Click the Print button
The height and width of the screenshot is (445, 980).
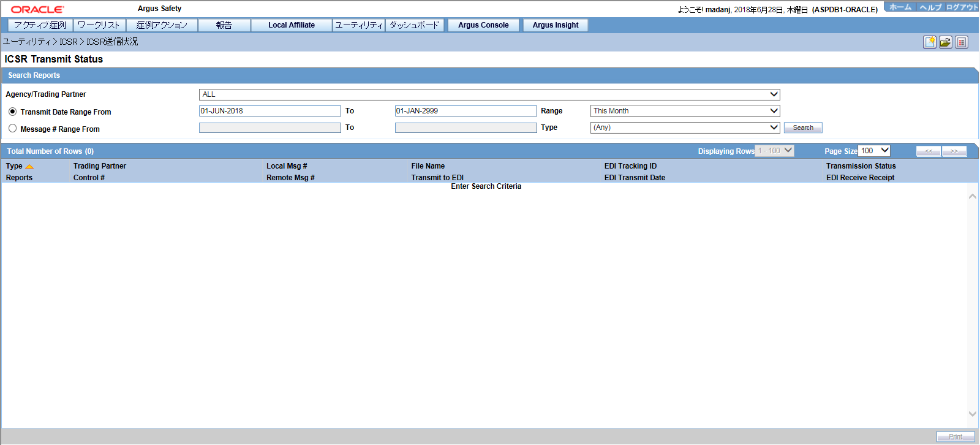tap(956, 436)
